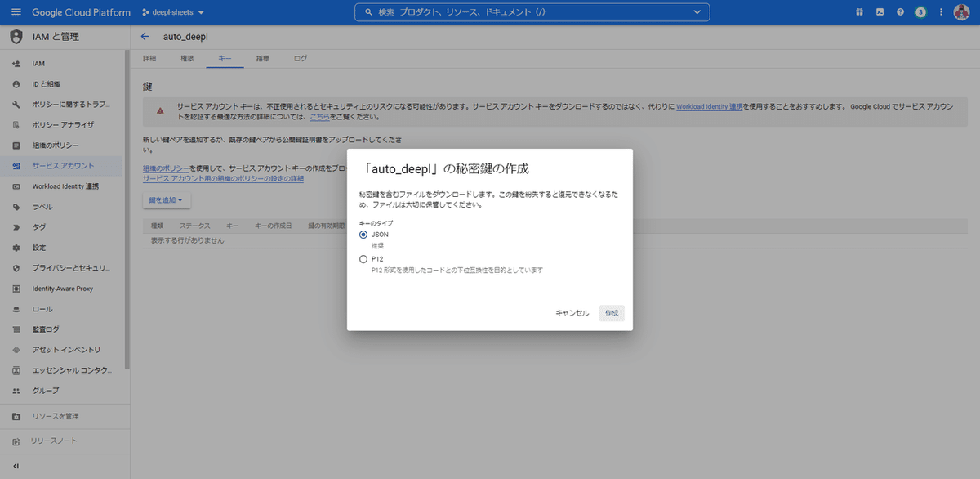Screen dimensions: 980x479
Task: Collapse the sidebar with the chevron icon
Action: click(16, 466)
